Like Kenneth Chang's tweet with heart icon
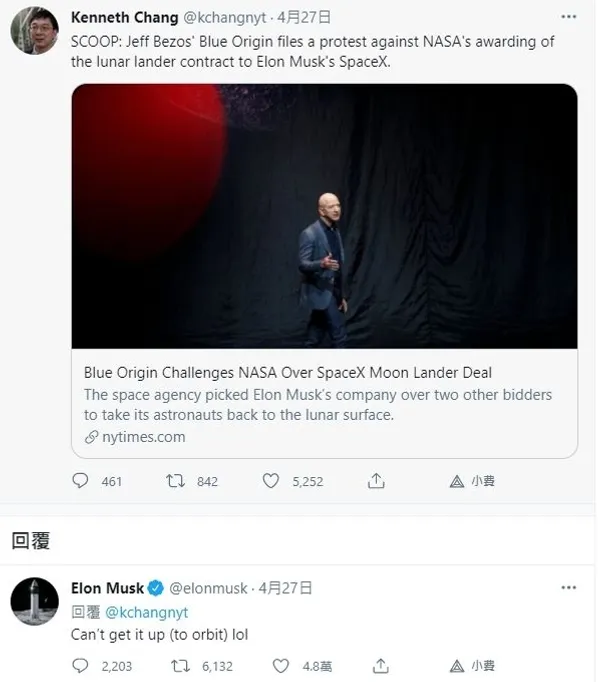 [271, 481]
